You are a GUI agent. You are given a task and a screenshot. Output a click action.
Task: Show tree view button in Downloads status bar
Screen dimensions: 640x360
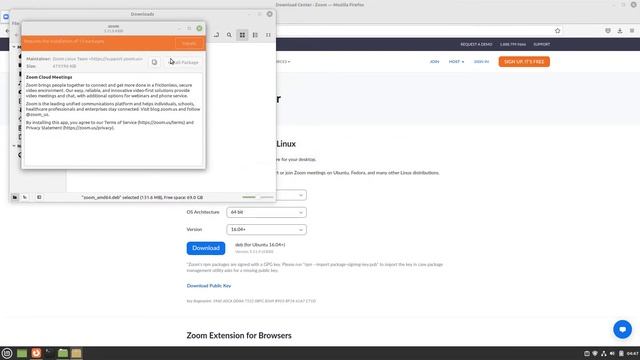click(x=25, y=197)
